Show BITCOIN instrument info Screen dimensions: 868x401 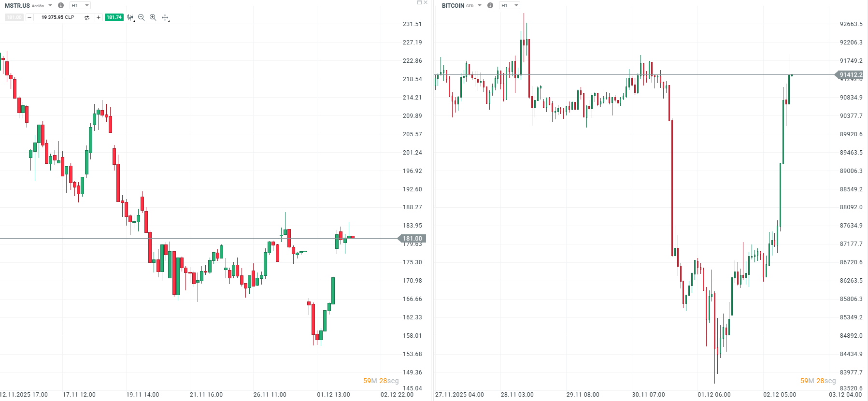[490, 5]
